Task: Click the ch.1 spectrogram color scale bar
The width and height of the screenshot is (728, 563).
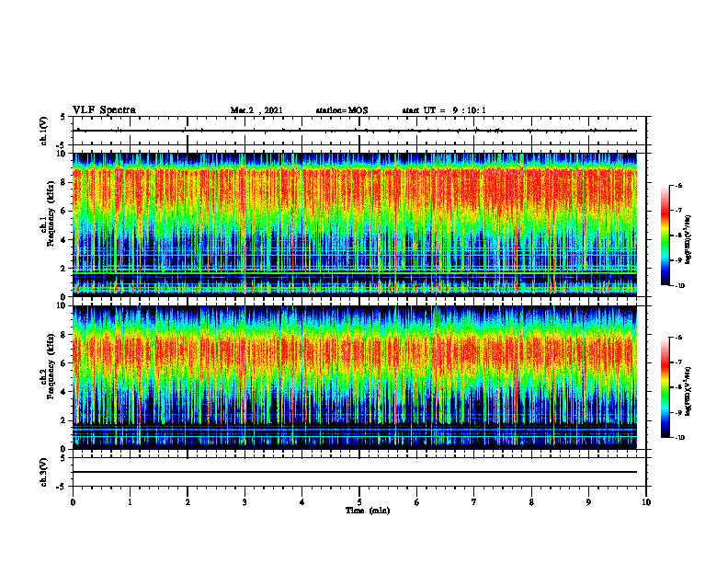Action: click(x=665, y=236)
